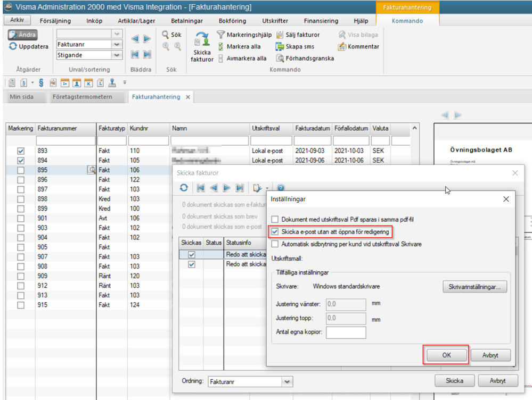Uncheck Markering for invoice 894
The image size is (532, 400).
click(x=21, y=160)
